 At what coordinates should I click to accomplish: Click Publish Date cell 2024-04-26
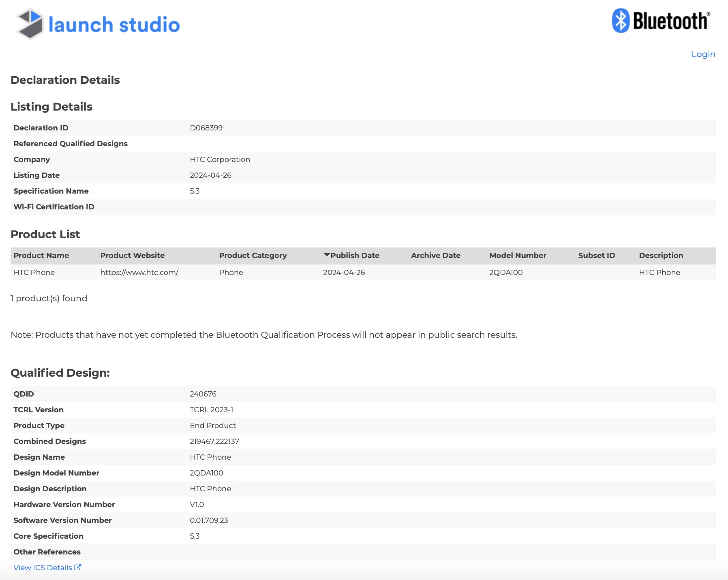click(344, 272)
